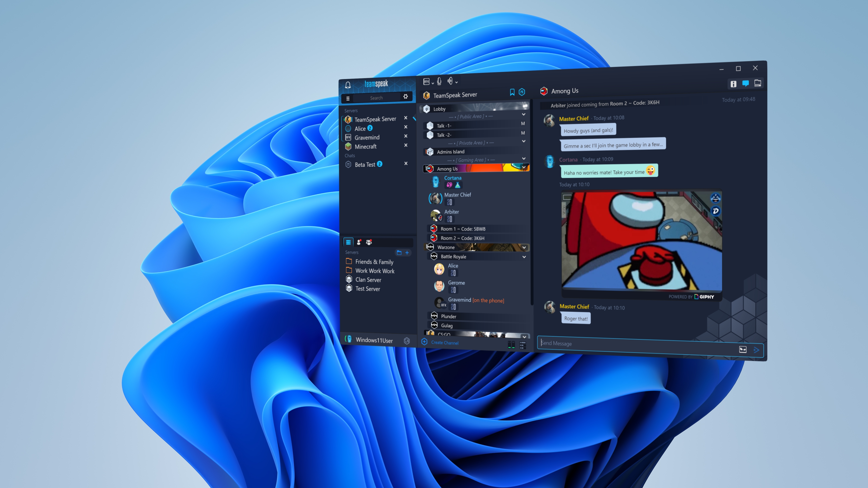This screenshot has height=488, width=868.
Task: Mute the microphone
Action: click(x=439, y=82)
